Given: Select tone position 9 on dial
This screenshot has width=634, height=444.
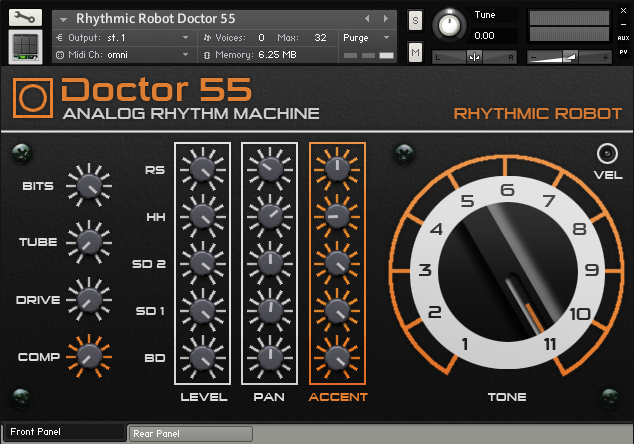Looking at the screenshot, I should pos(592,270).
